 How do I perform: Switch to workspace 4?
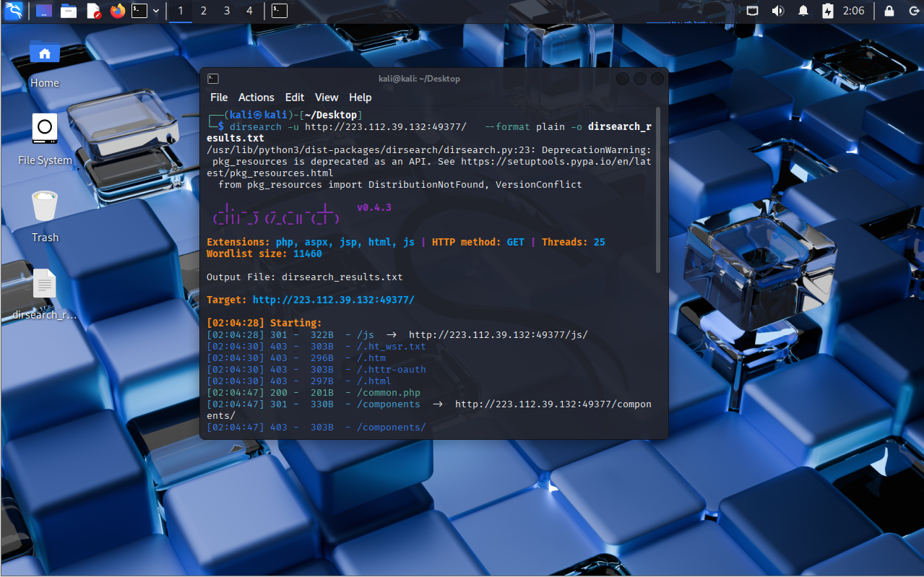pyautogui.click(x=249, y=11)
